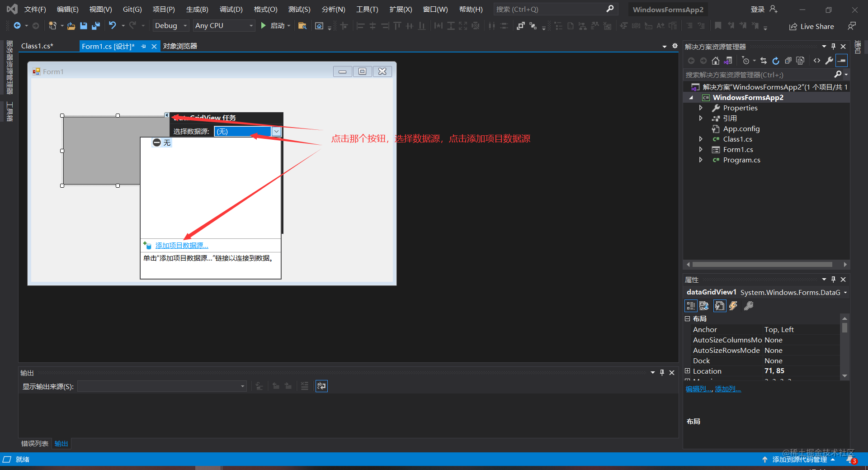The image size is (868, 470).
Task: Click Show All Files icon in Solution Explorer
Action: 800,61
